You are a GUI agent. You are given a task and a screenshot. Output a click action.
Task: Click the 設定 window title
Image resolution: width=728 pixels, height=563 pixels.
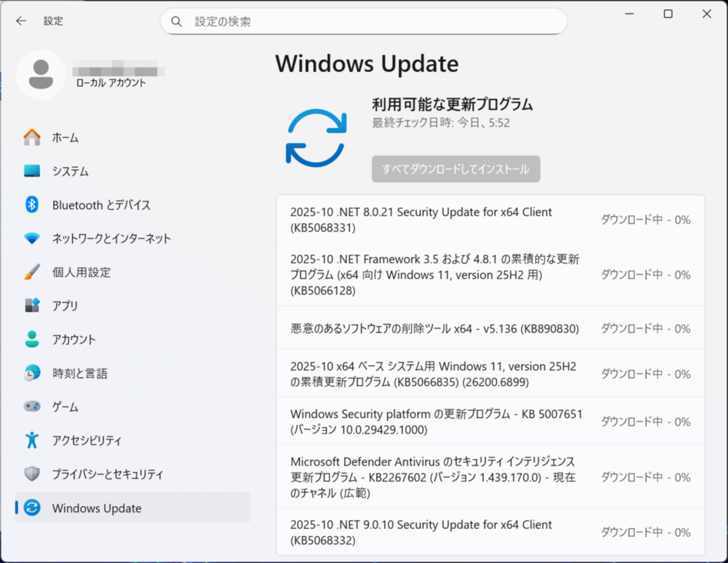click(53, 21)
